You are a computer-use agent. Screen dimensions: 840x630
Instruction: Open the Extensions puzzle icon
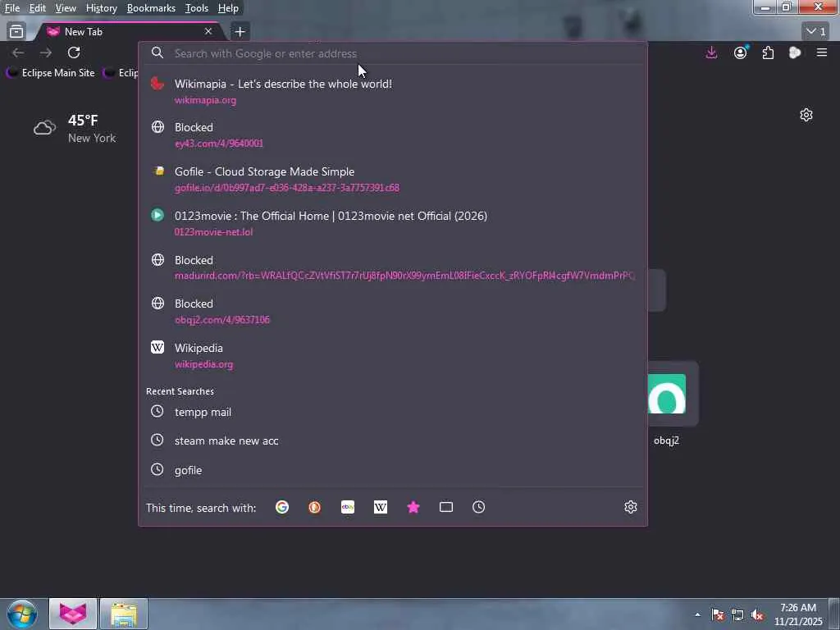point(768,52)
